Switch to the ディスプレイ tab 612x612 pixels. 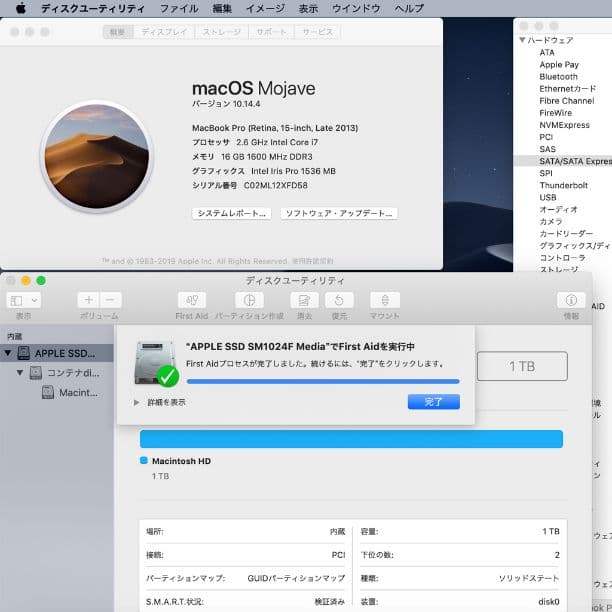pos(164,32)
